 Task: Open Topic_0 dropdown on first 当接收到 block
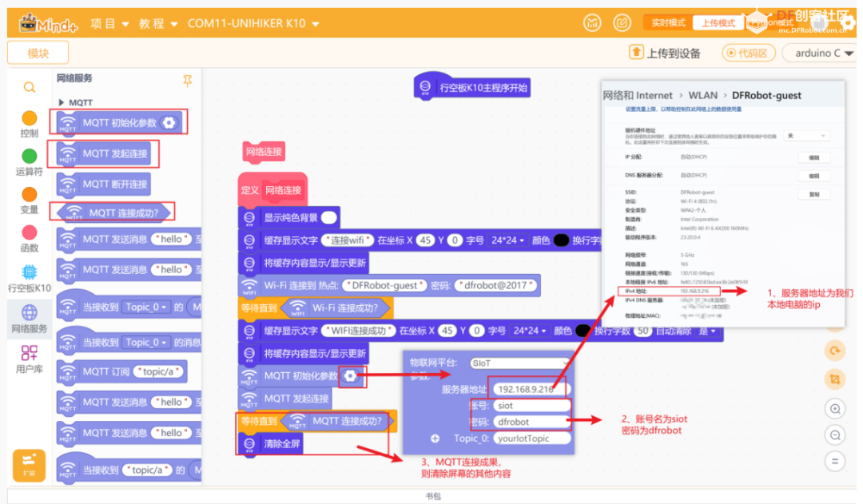146,307
